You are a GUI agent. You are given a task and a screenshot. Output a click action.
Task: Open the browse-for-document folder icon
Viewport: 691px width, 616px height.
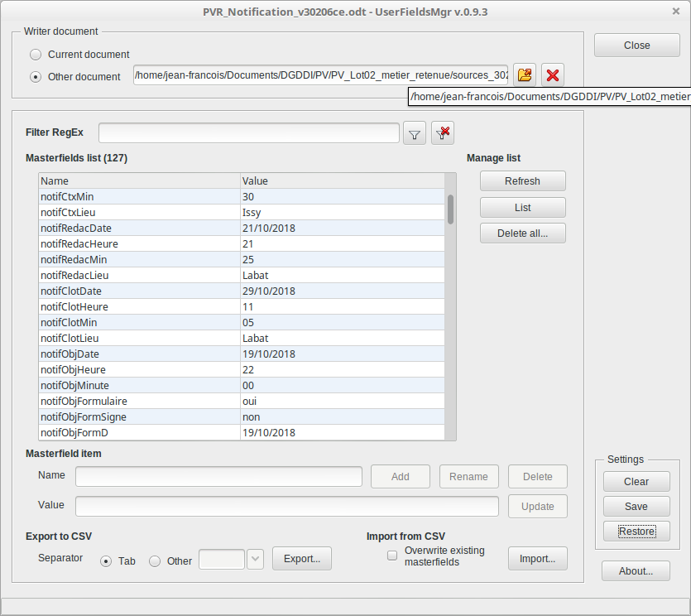pos(525,75)
